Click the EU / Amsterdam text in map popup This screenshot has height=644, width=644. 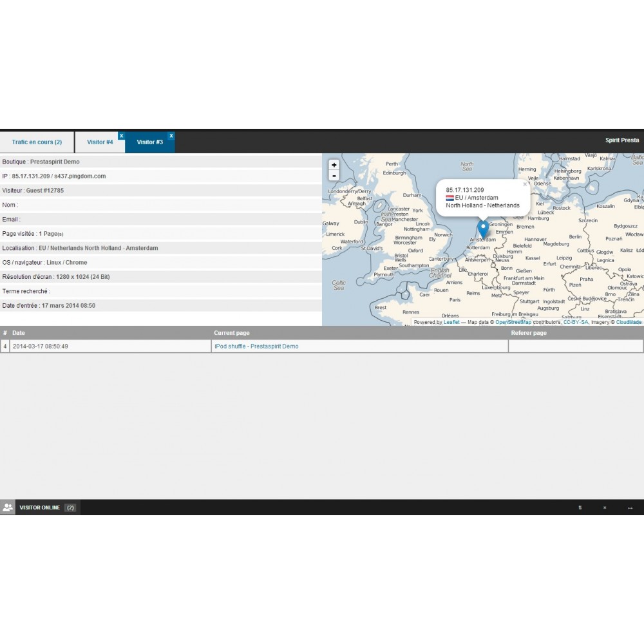click(x=477, y=198)
